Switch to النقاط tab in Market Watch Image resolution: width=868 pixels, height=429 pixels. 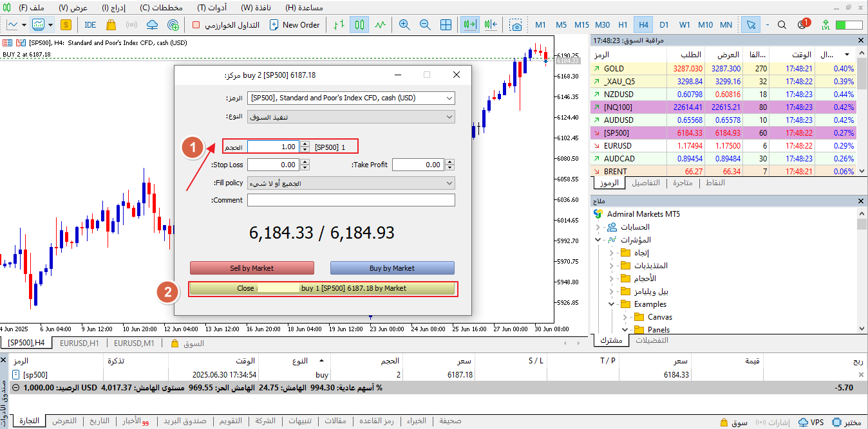715,183
